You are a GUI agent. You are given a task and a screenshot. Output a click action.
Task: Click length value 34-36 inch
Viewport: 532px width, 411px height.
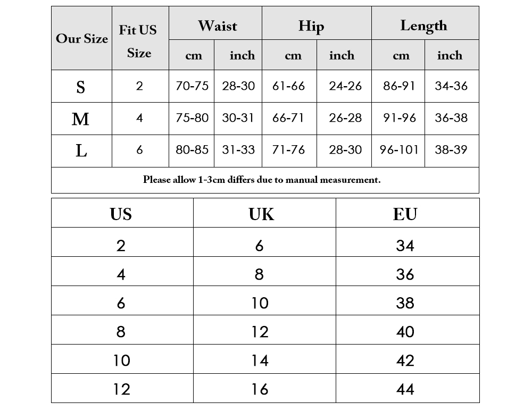[452, 87]
